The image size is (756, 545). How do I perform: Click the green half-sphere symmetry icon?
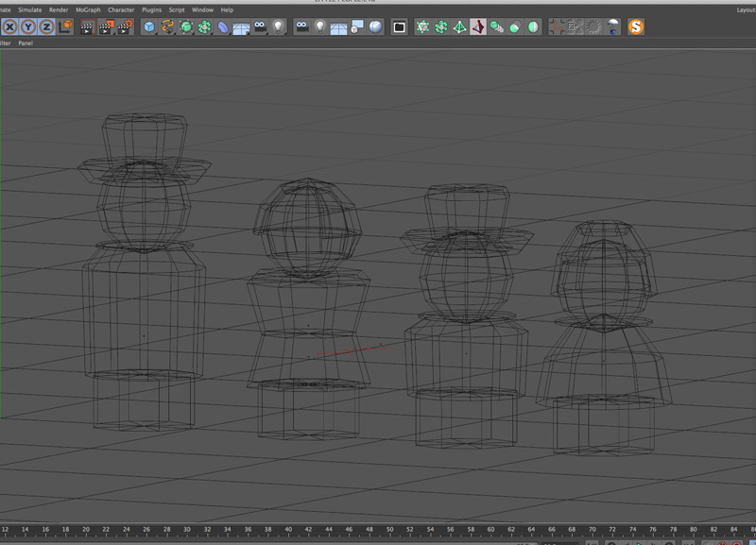533,27
